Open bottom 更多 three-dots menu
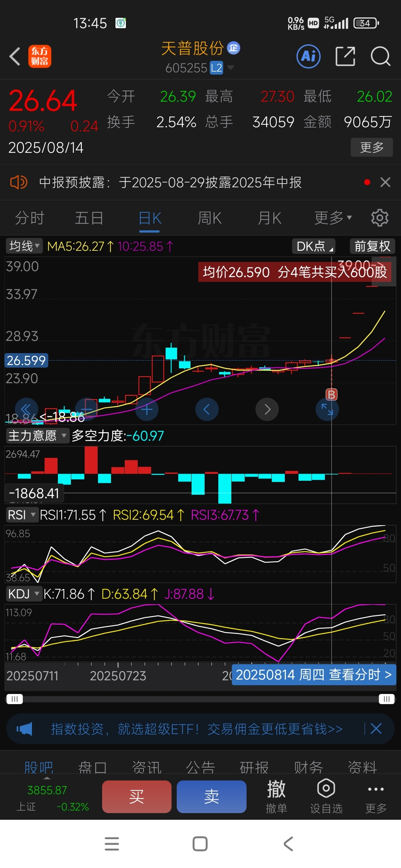The height and width of the screenshot is (868, 401). [376, 796]
